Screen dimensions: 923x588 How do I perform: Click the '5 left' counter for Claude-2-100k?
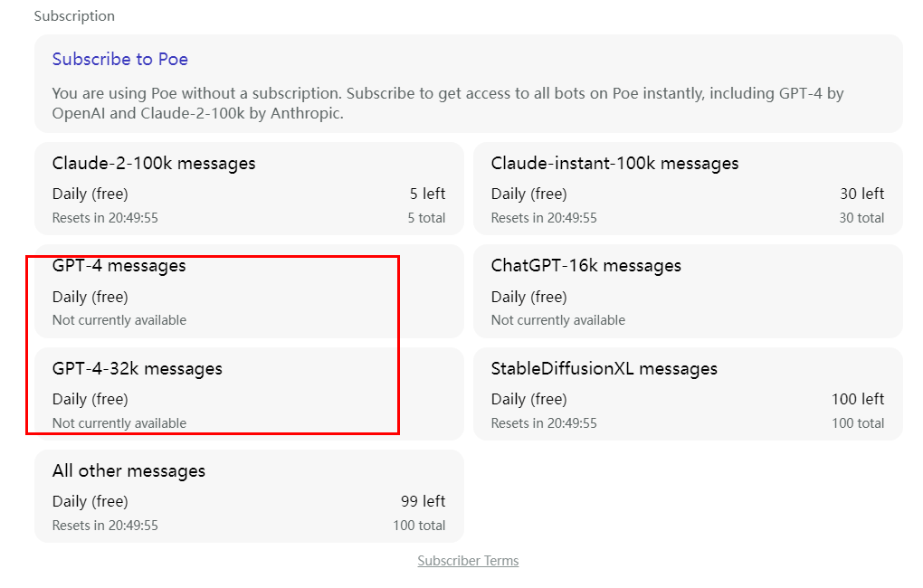(427, 194)
